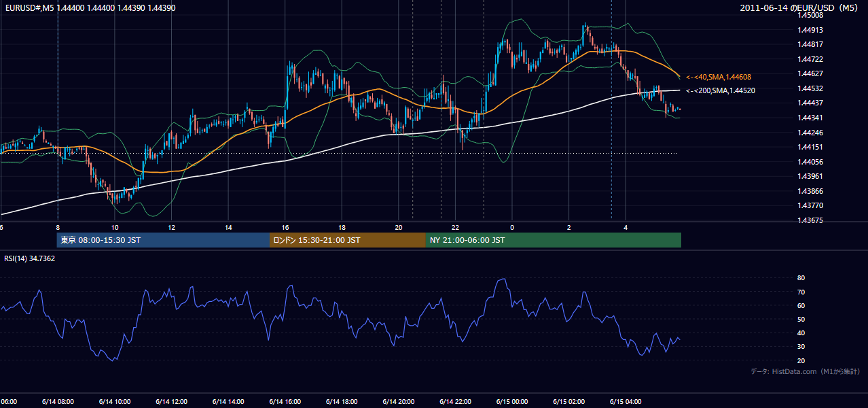Screen dimensions: 868x408
Task: Select the NY 21:00-06:00 JST session bar
Action: [x=554, y=240]
